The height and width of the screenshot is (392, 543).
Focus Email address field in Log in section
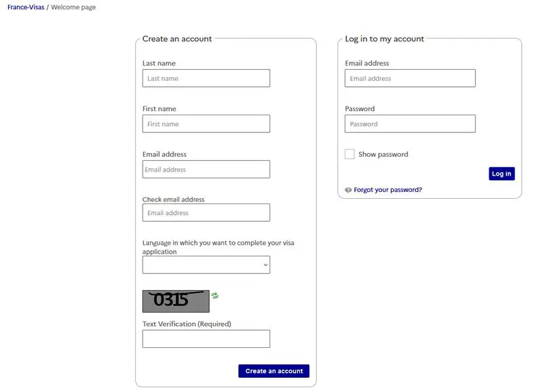[x=410, y=79]
